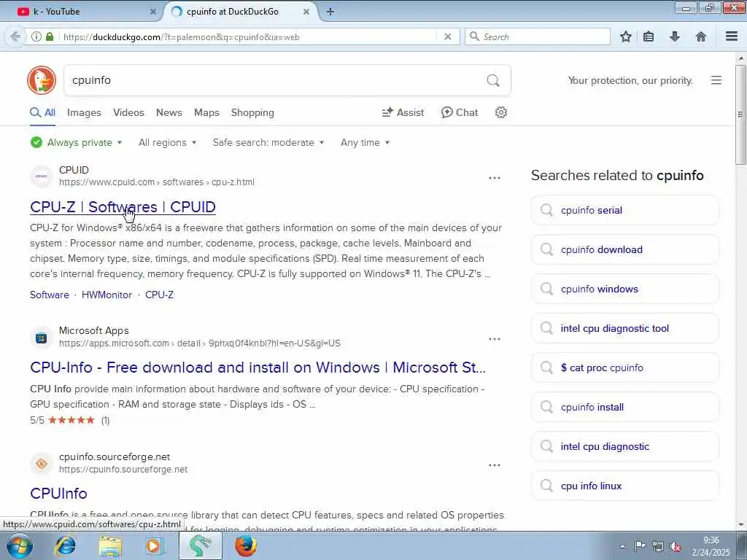
Task: Launch Firefox from the taskbar
Action: coord(245,545)
